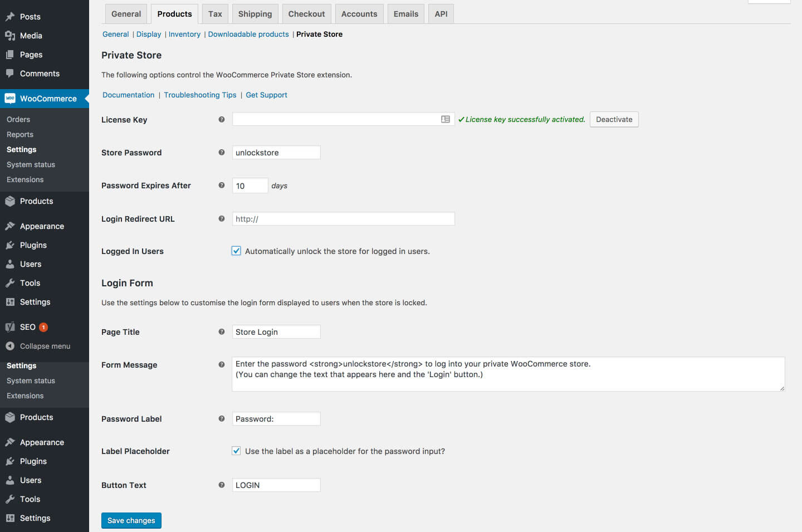802x532 pixels.
Task: Select the Products box icon in sidebar
Action: [x=10, y=201]
